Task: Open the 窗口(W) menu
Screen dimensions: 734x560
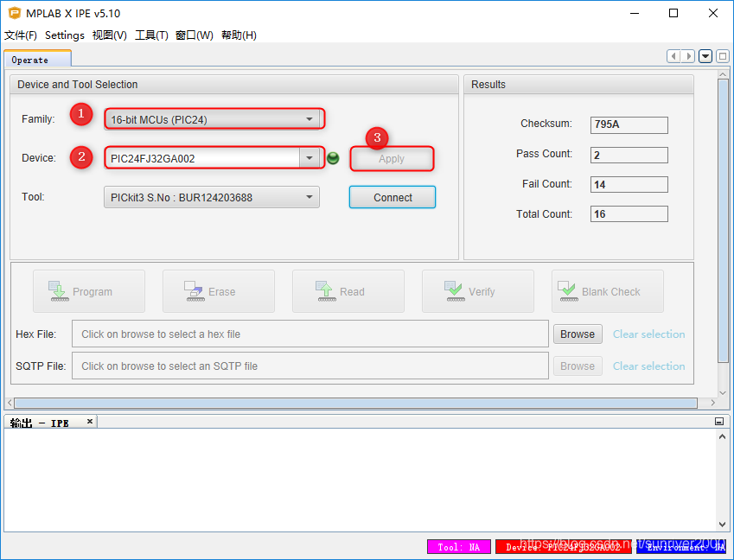Action: pyautogui.click(x=195, y=35)
